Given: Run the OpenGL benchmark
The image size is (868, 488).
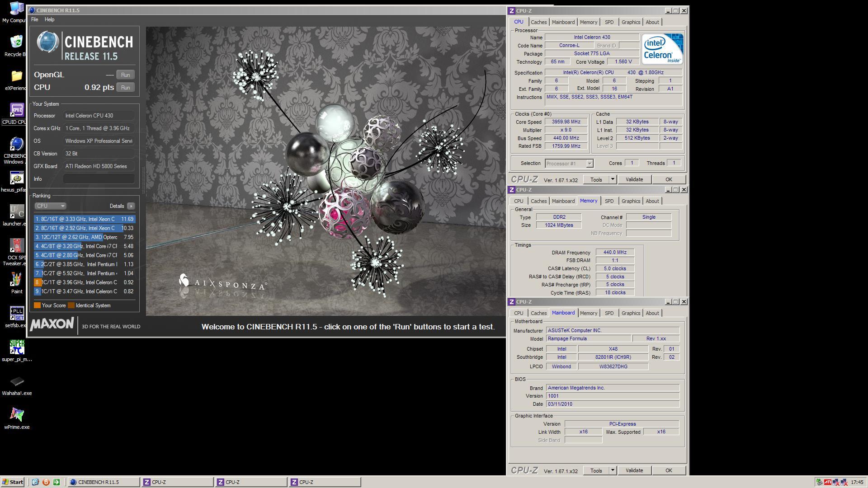Looking at the screenshot, I should point(125,75).
